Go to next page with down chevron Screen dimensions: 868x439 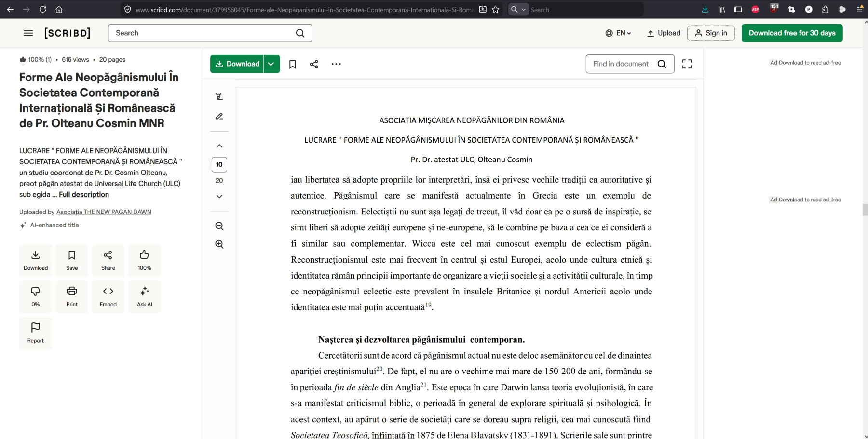pos(219,197)
